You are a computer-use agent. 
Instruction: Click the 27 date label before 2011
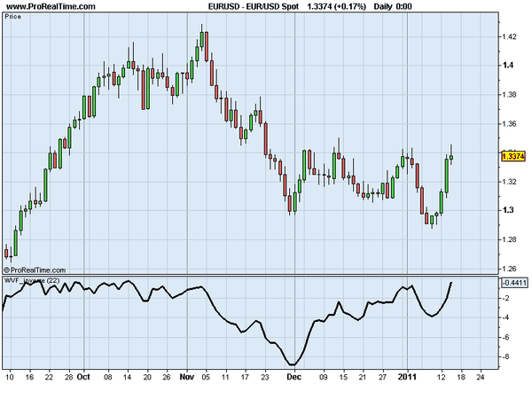tap(382, 377)
